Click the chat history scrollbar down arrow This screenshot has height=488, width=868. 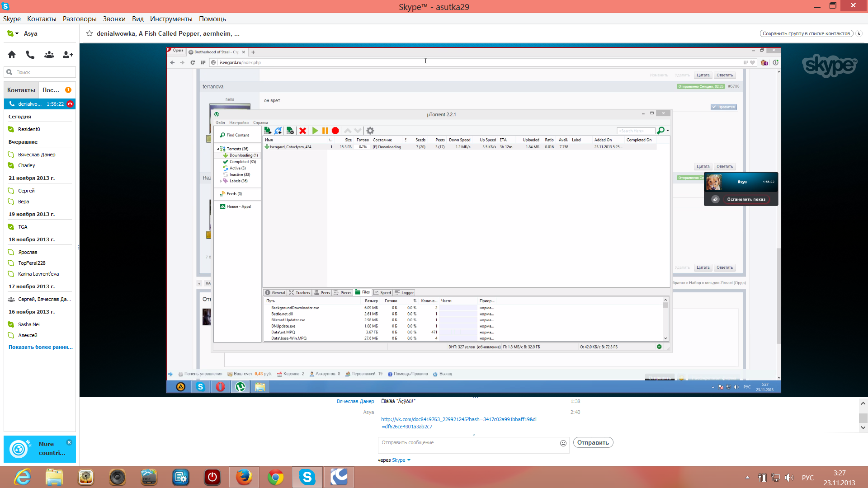pos(863,427)
